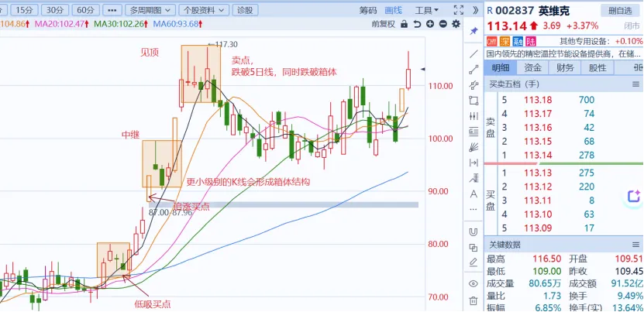The width and height of the screenshot is (644, 312).
Task: Open the 筹码 chips view
Action: (x=367, y=10)
